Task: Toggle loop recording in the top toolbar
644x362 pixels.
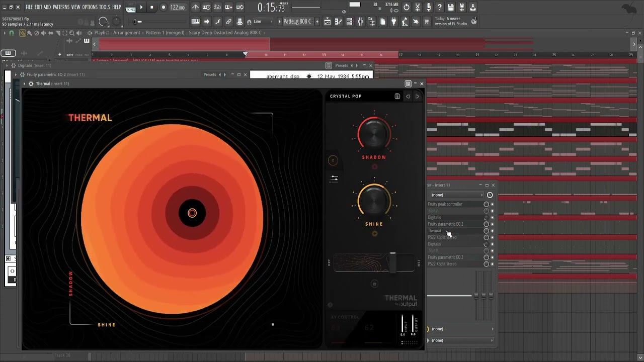Action: click(x=240, y=7)
